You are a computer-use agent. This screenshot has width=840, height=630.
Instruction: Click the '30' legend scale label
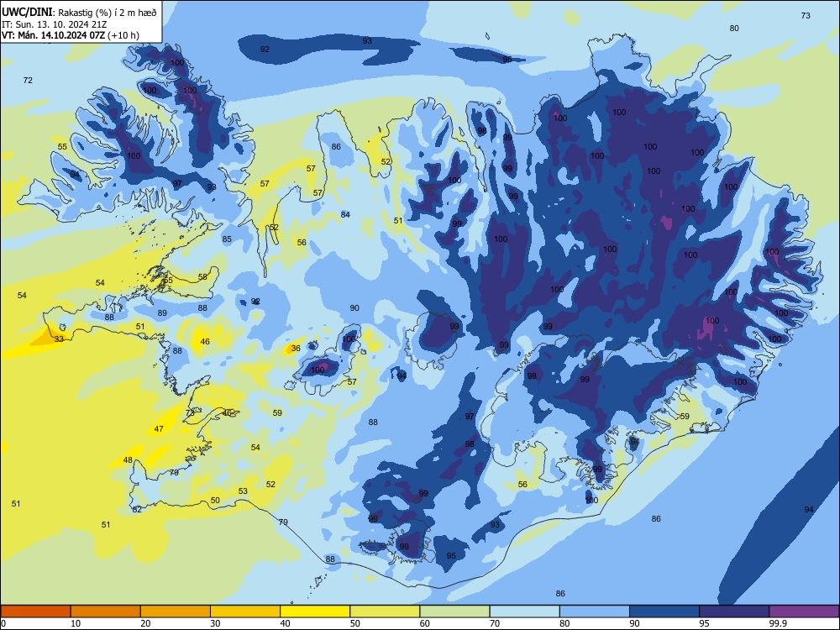point(215,623)
